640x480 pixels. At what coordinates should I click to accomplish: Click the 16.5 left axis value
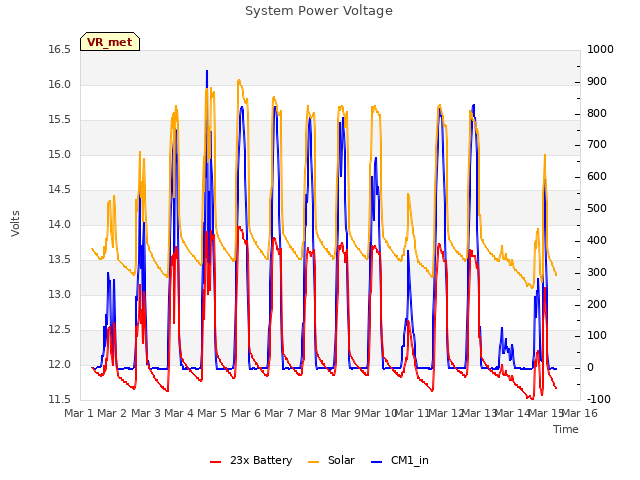60,49
